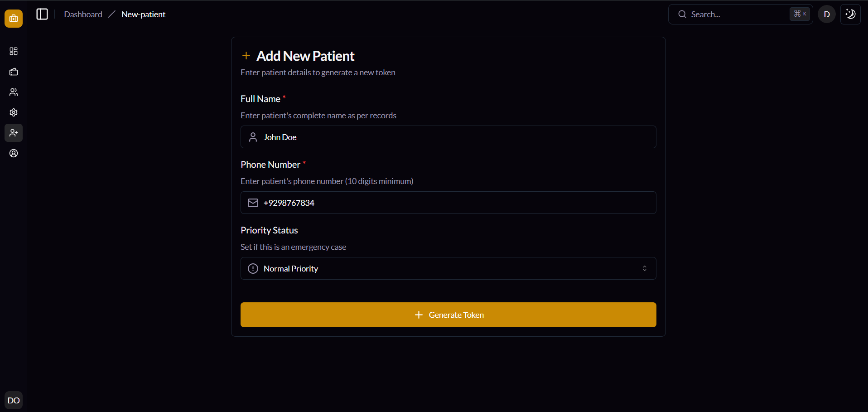This screenshot has width=868, height=412.
Task: Select the add-patient icon in sidebar
Action: click(x=14, y=133)
